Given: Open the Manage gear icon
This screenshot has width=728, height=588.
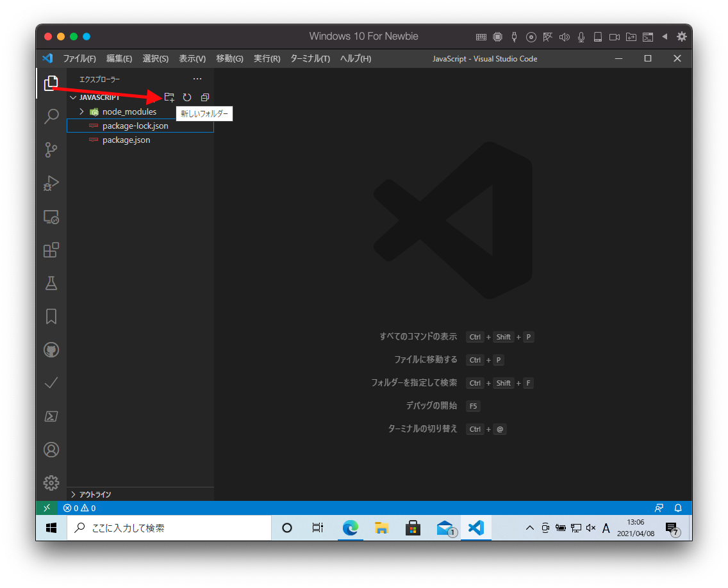Looking at the screenshot, I should coord(51,483).
